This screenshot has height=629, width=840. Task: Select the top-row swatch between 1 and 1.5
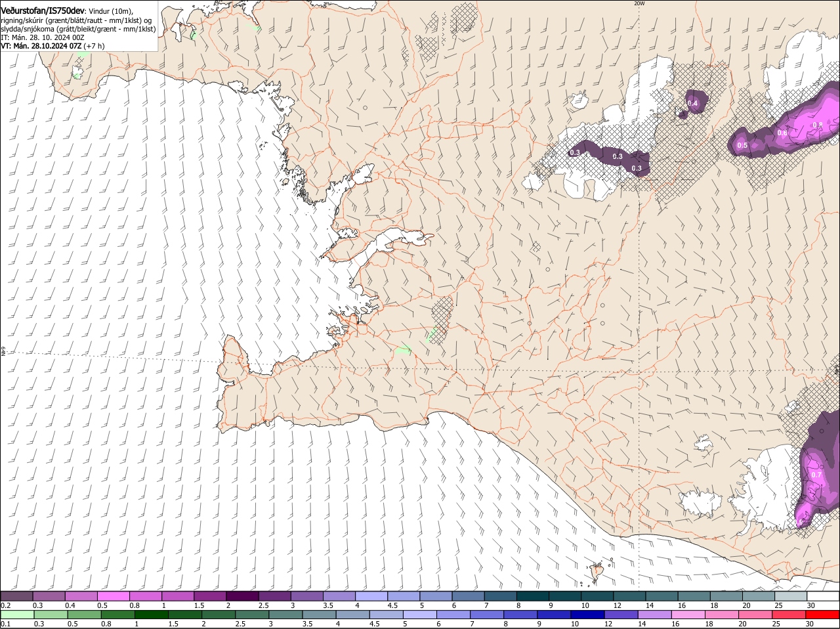(177, 596)
